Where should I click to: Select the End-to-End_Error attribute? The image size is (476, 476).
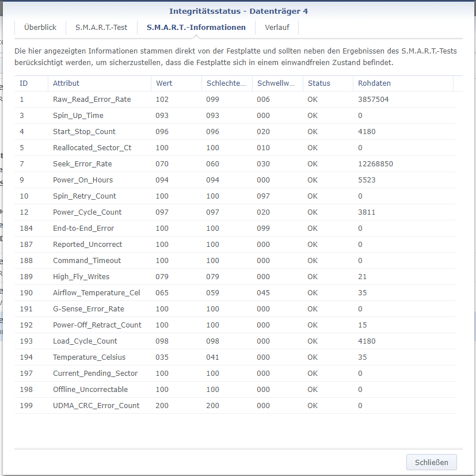pyautogui.click(x=83, y=228)
